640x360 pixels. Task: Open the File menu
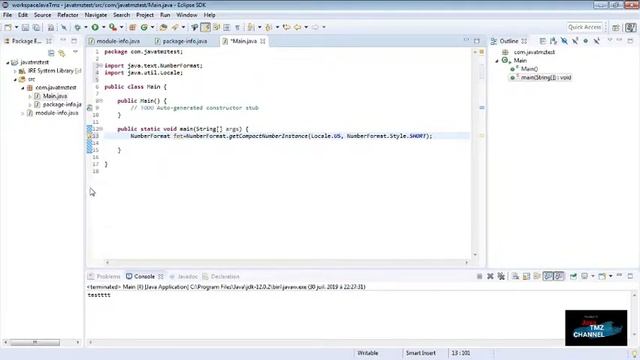pos(7,15)
